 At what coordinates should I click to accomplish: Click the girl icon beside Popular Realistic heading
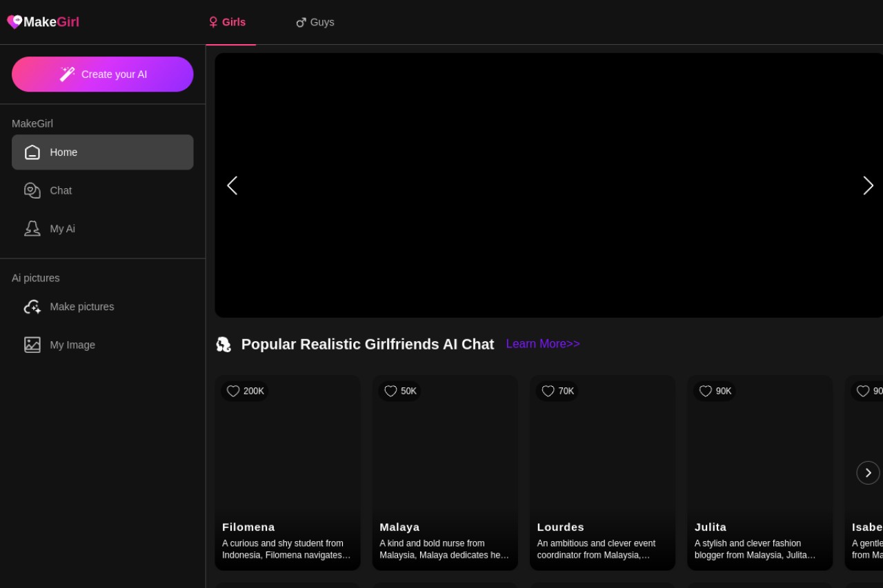[224, 344]
